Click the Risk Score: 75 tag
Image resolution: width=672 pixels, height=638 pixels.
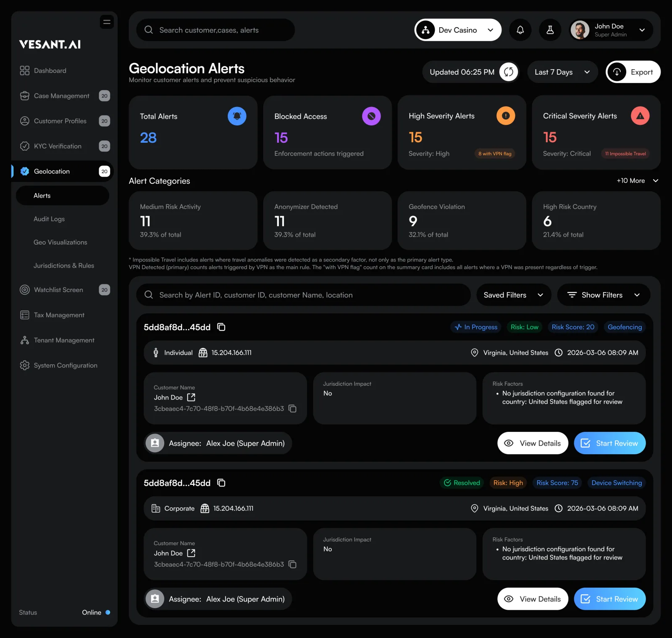click(557, 483)
